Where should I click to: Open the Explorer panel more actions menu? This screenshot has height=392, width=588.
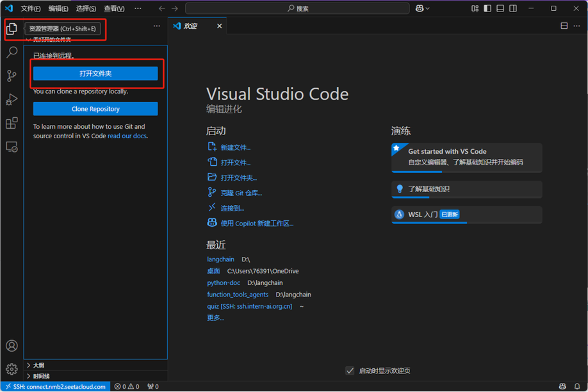coord(157,26)
